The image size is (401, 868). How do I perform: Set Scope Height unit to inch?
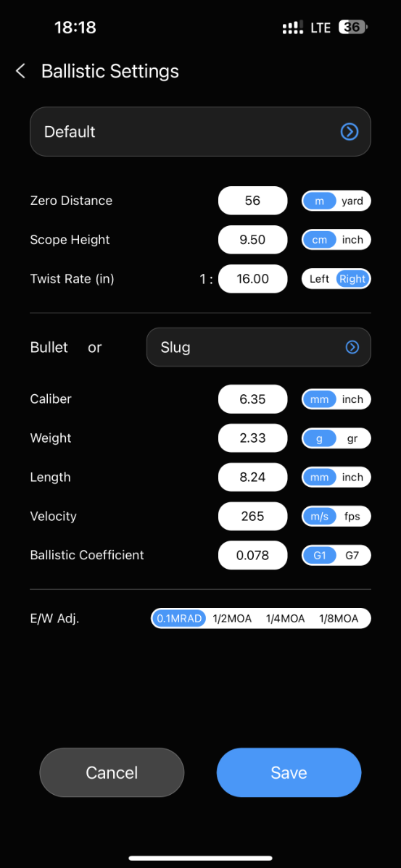[x=353, y=240]
